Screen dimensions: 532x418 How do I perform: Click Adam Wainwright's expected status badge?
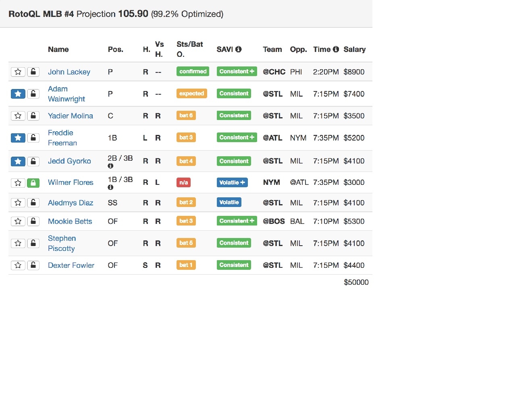click(191, 93)
